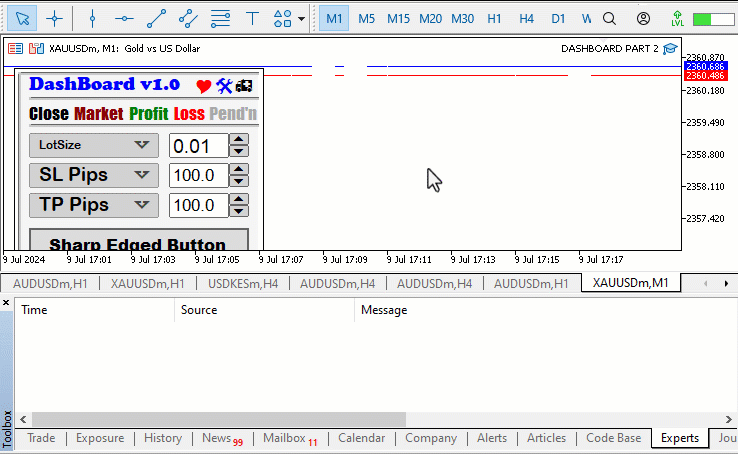Decrease SL Pips with down arrow

[239, 182]
